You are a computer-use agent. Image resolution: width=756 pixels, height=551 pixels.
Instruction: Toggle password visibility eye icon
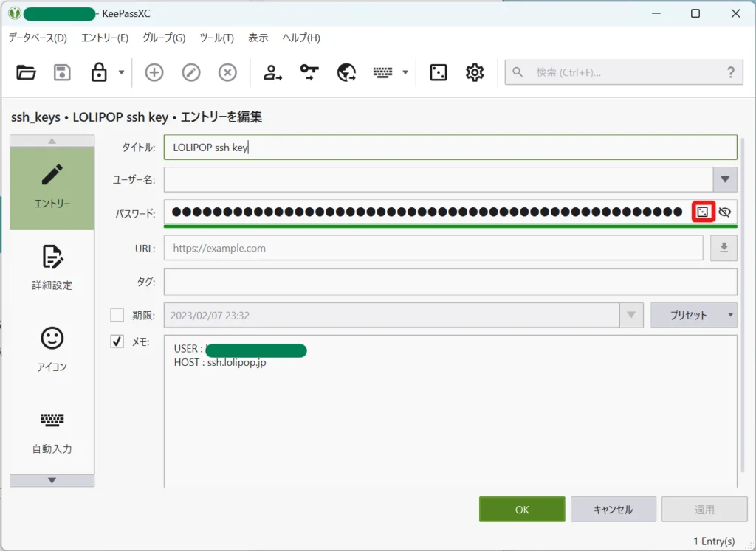(724, 212)
